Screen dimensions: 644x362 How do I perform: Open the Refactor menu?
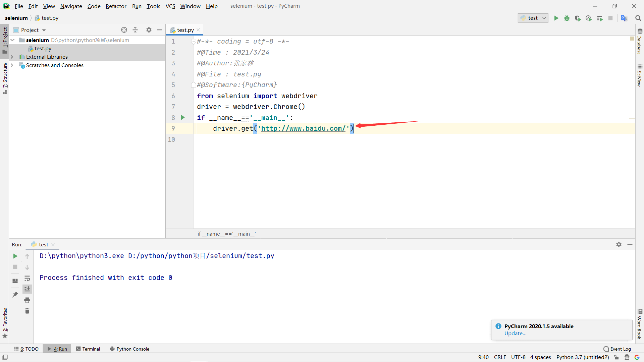[116, 6]
